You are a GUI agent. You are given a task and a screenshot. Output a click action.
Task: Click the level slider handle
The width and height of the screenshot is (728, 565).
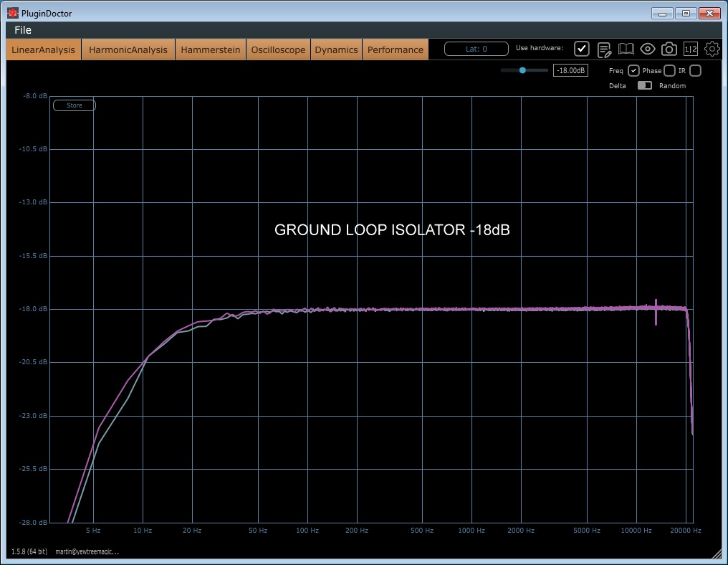tap(522, 70)
